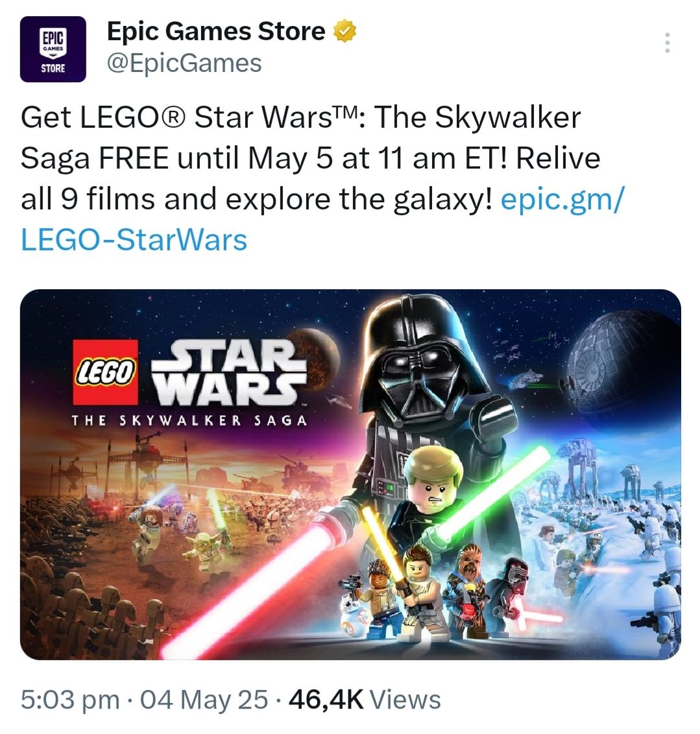Click the 5:03 pm timestamp

pos(70,700)
